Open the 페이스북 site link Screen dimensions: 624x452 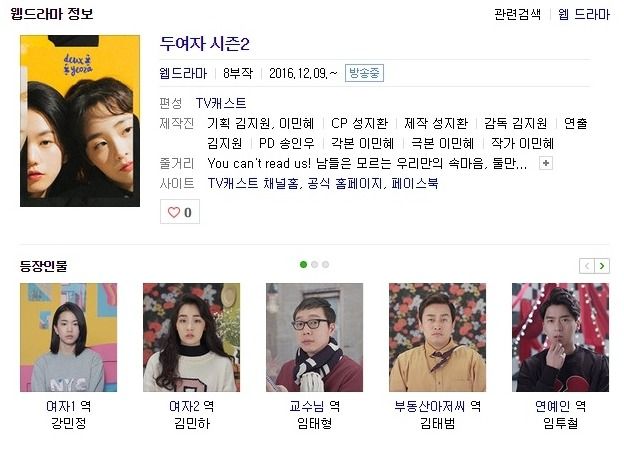pos(415,183)
